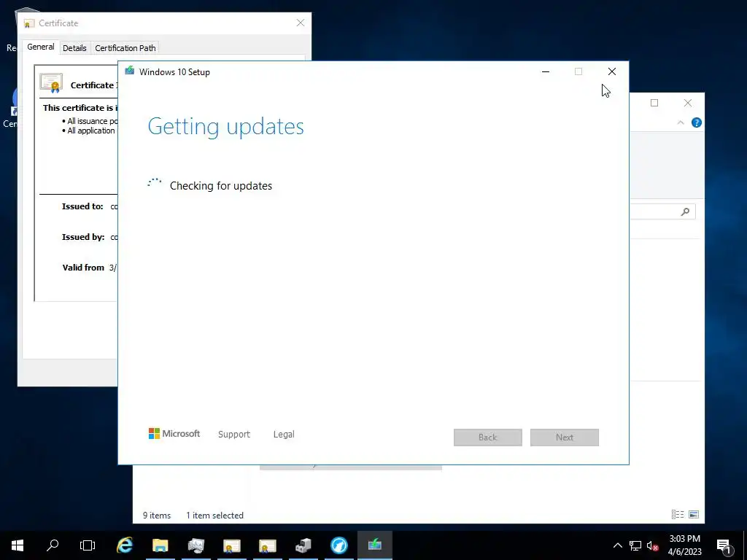Maximize the File Explorer window
This screenshot has width=747, height=560.
click(x=654, y=103)
